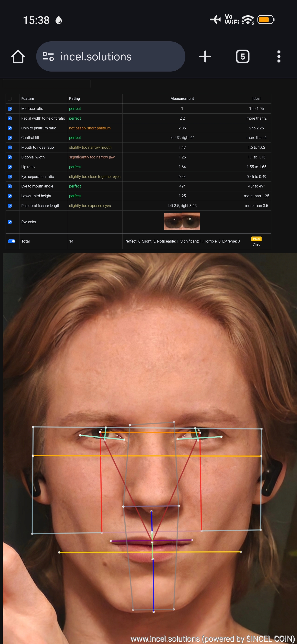Tap the browser home icon
The width and height of the screenshot is (297, 644).
tap(18, 56)
